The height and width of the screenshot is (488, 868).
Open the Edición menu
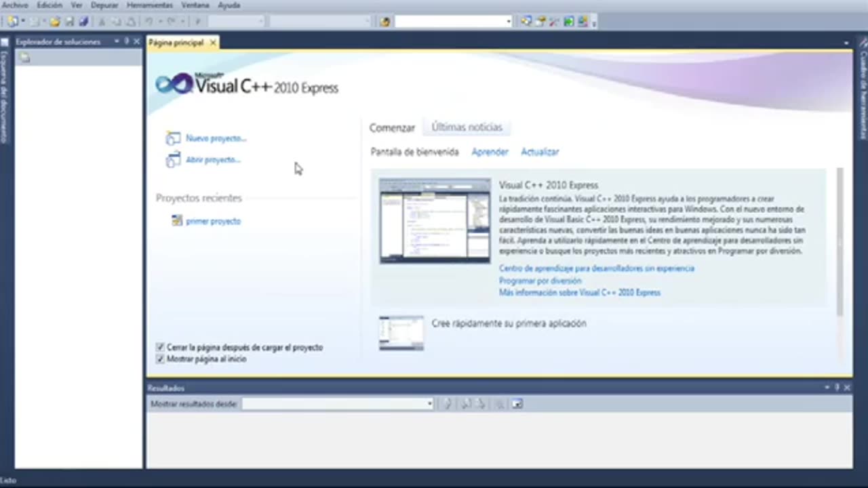click(x=50, y=5)
